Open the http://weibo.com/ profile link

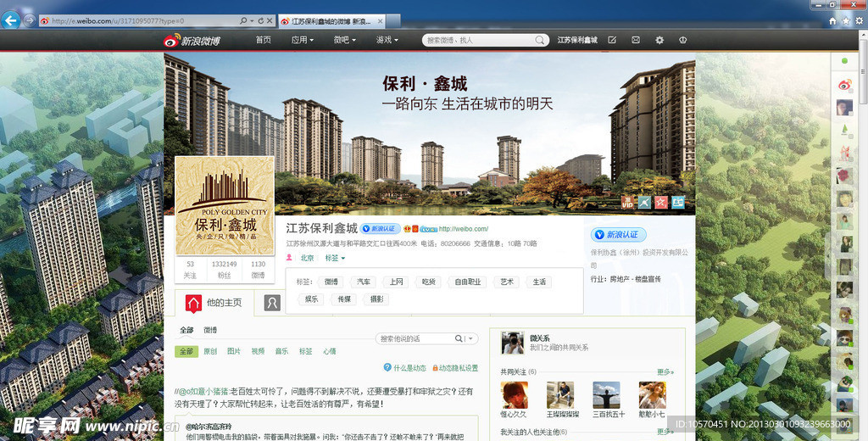[464, 228]
